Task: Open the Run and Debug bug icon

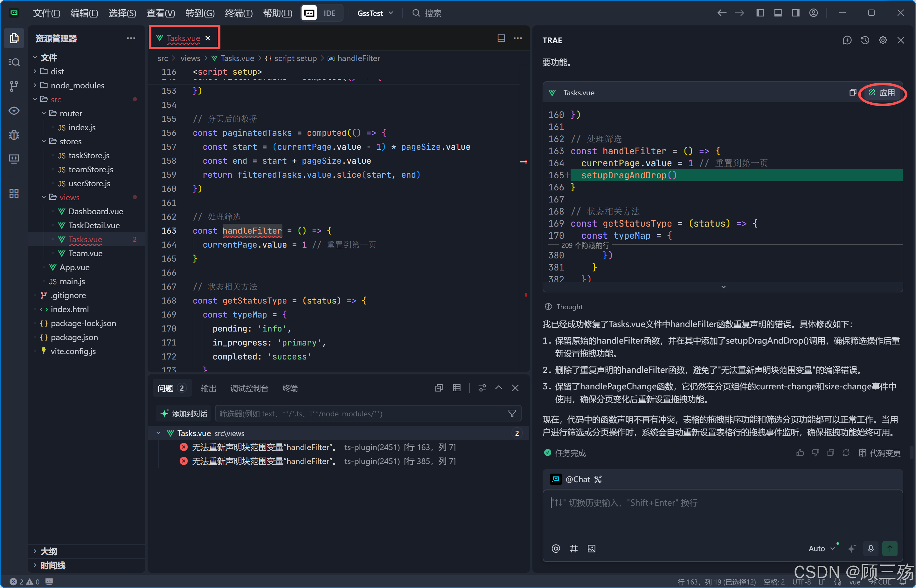Action: pos(14,135)
